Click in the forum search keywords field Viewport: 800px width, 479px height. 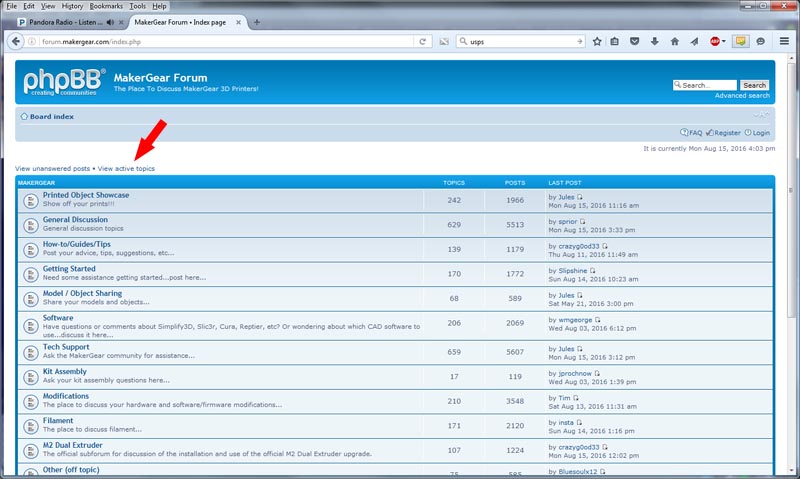click(708, 85)
